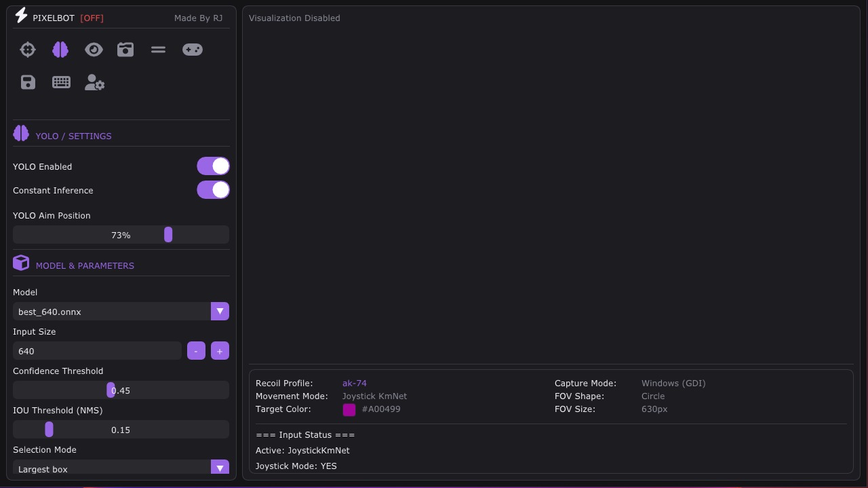
Task: Click the Confidence Threshold slider handle
Action: click(x=111, y=390)
